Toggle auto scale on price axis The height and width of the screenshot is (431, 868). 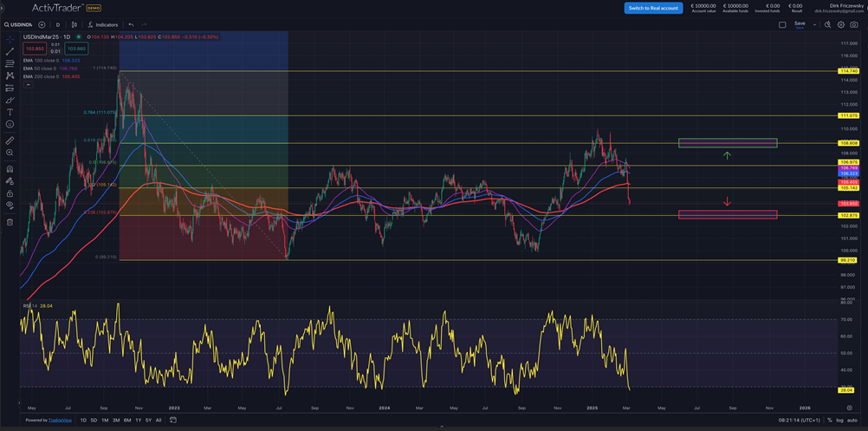852,420
